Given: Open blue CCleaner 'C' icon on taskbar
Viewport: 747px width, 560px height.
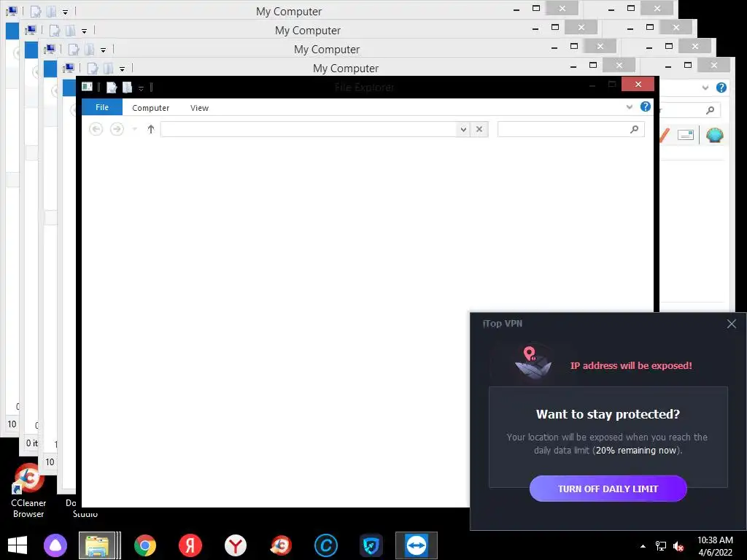Looking at the screenshot, I should (x=326, y=545).
